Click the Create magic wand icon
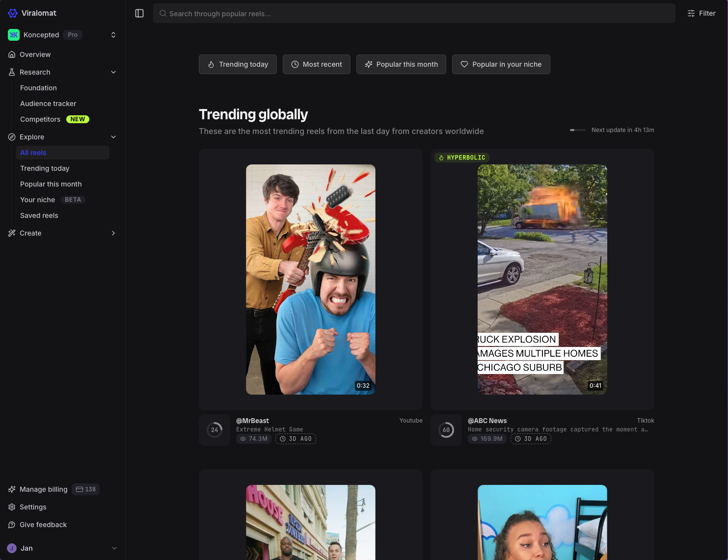The height and width of the screenshot is (560, 728). click(x=12, y=233)
